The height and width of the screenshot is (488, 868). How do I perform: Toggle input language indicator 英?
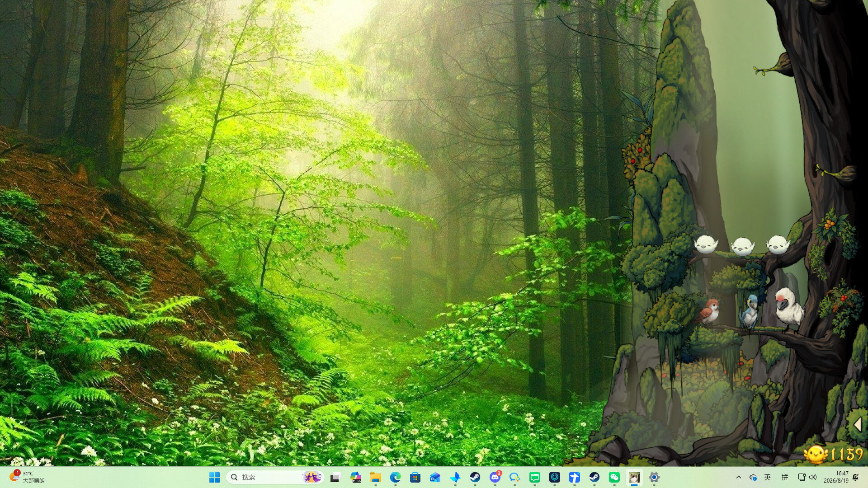coord(768,477)
